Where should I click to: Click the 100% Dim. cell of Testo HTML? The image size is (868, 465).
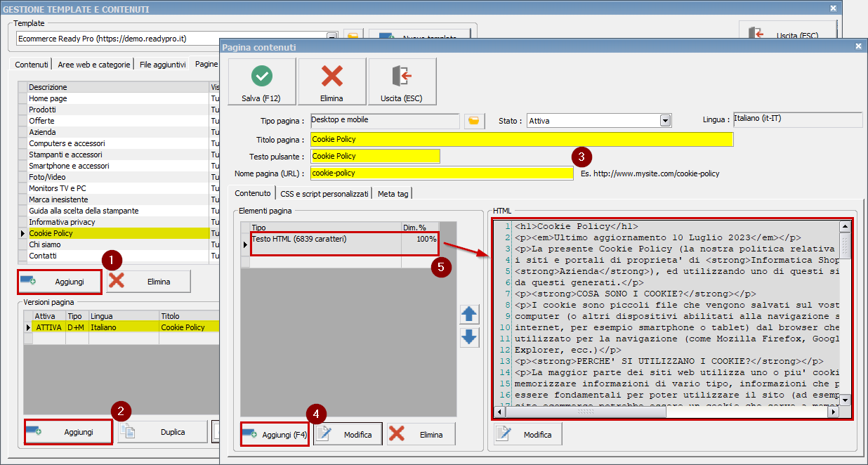point(419,239)
